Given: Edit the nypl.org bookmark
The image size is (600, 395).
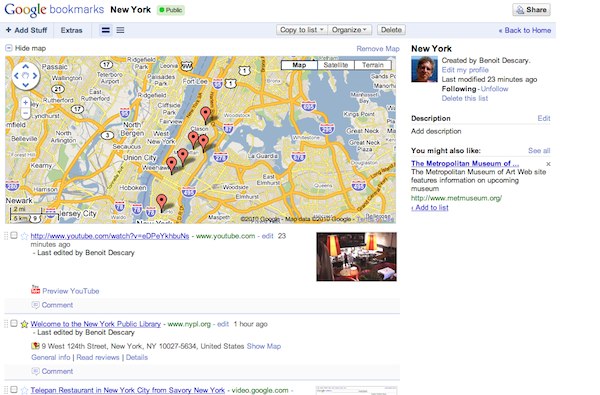Looking at the screenshot, I should tap(223, 324).
